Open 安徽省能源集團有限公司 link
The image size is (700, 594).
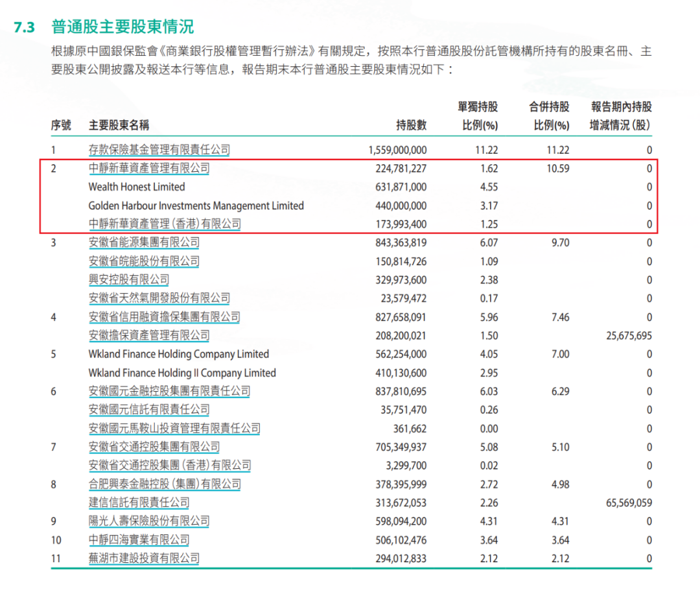click(x=144, y=243)
